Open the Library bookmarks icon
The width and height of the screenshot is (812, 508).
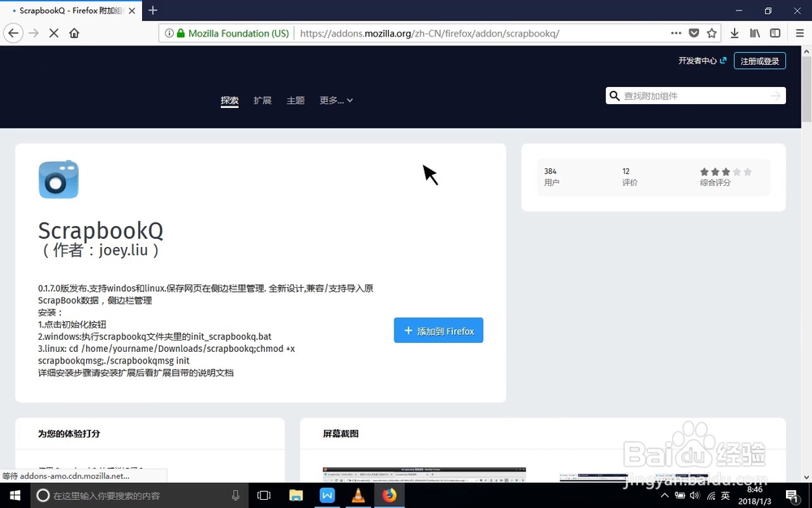click(x=755, y=33)
